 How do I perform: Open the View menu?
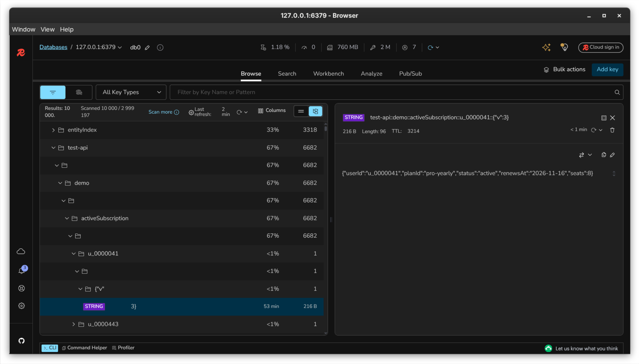(x=48, y=29)
